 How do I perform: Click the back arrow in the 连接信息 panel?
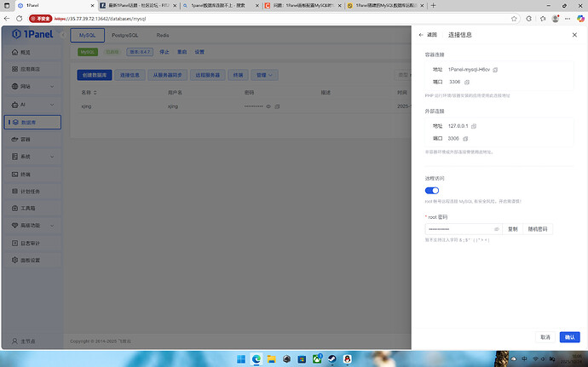click(420, 35)
